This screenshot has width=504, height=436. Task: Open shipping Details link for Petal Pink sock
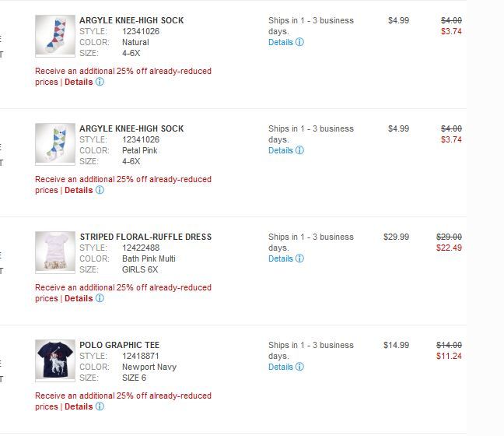tap(280, 150)
